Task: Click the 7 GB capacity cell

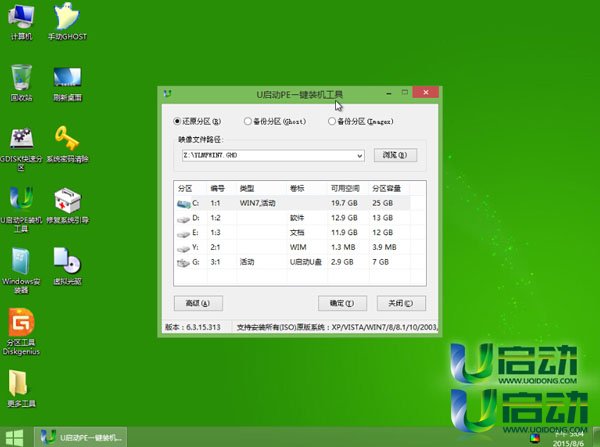Action: pyautogui.click(x=380, y=262)
